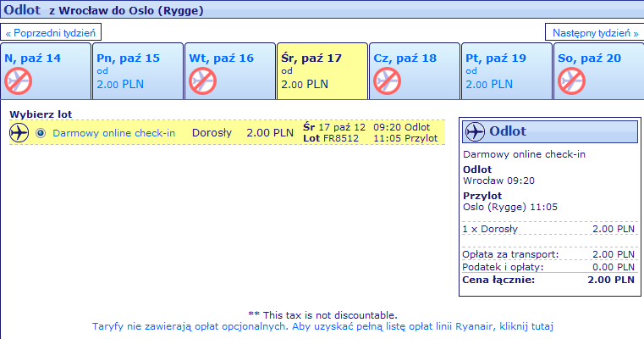Viewport: 644px width, 339px height.
Task: Click the no-flight icon on Cz, paź 18
Action: click(387, 81)
